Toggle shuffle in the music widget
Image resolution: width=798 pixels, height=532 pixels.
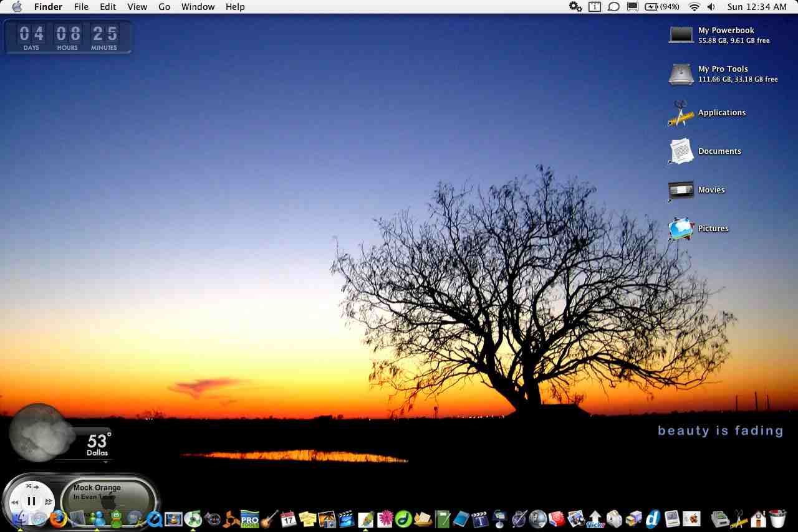point(28,486)
